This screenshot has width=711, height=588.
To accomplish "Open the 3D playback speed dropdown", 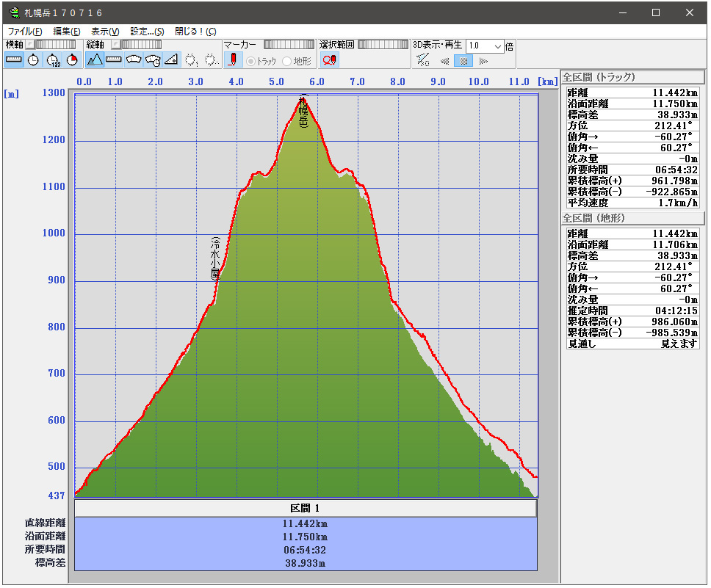I will pos(497,46).
